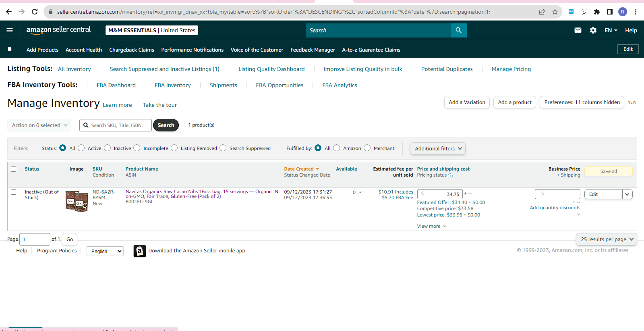This screenshot has width=644, height=331.
Task: Expand the Available quantity chevron
Action: pyautogui.click(x=360, y=192)
